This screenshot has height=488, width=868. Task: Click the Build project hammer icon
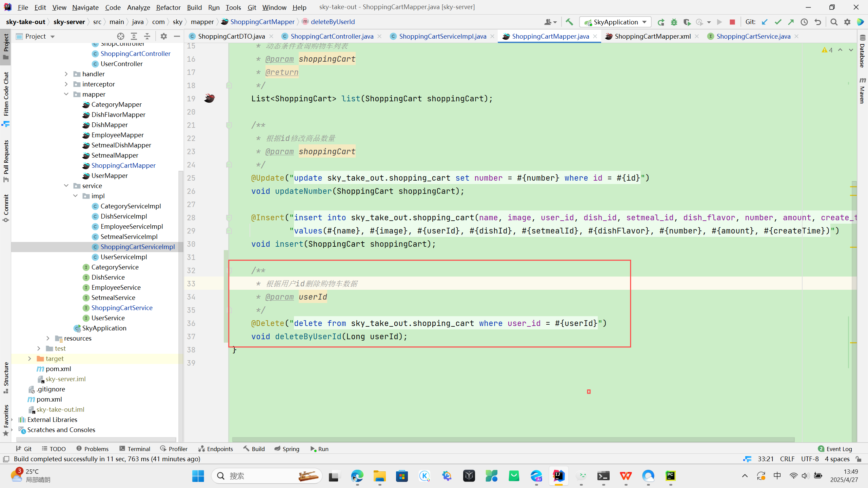point(569,22)
